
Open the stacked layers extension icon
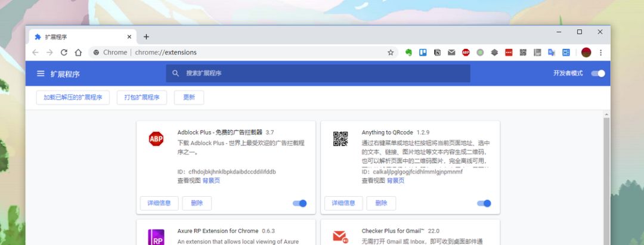494,52
